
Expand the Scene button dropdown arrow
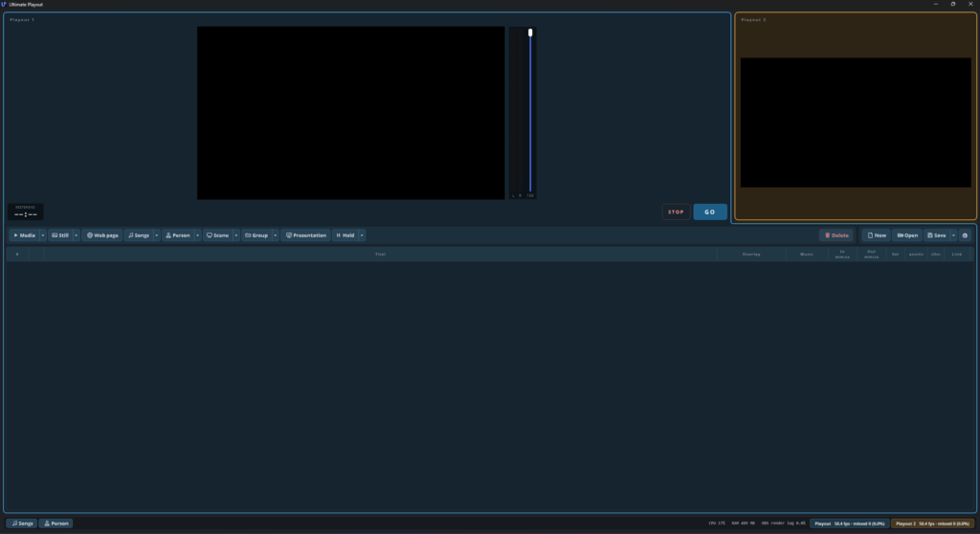pos(236,235)
